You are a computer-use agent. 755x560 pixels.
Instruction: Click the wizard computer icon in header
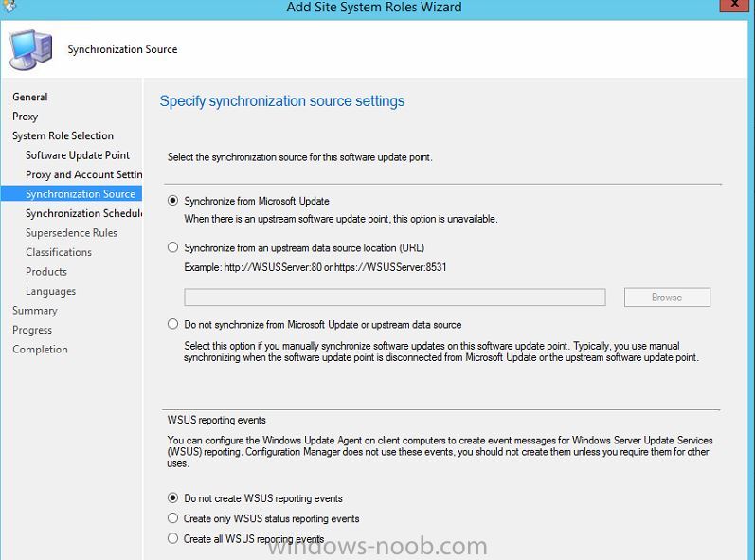pyautogui.click(x=31, y=49)
